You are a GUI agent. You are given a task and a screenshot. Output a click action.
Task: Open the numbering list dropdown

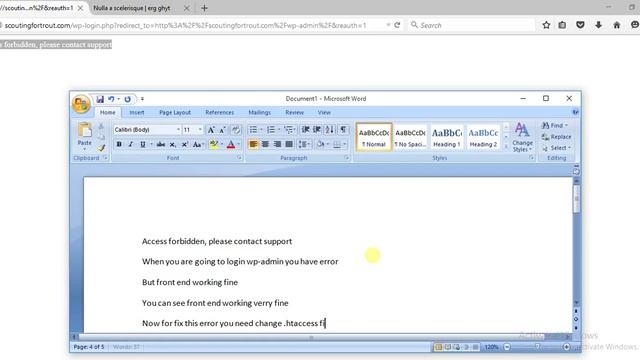coord(279,130)
